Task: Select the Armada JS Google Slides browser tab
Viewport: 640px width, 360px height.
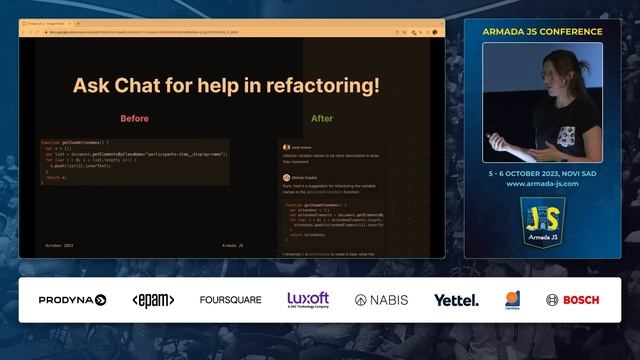Action: 47,24
